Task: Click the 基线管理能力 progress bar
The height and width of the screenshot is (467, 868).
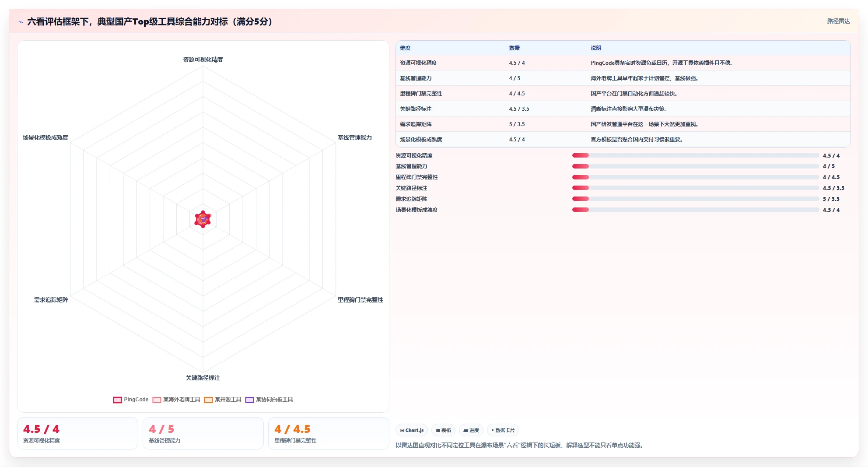Action: point(696,166)
